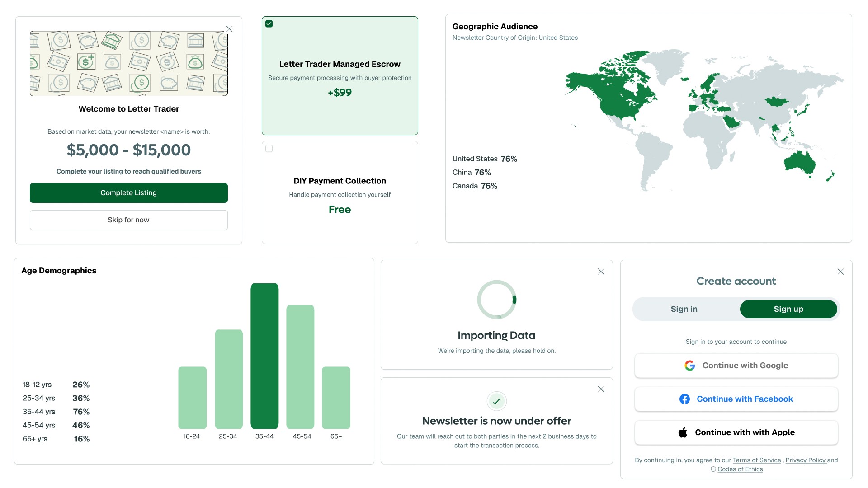The height and width of the screenshot is (488, 868).
Task: Dismiss the Newsletter under offer notification
Action: (601, 389)
